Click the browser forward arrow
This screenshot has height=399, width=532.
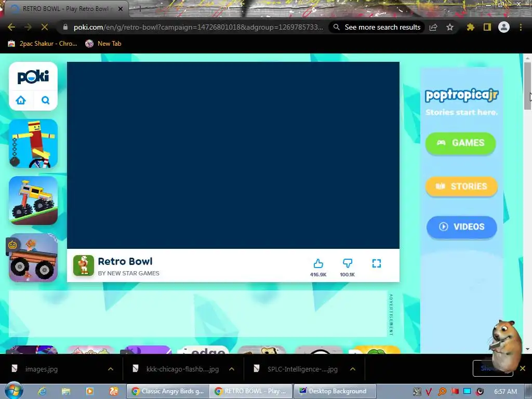(28, 27)
